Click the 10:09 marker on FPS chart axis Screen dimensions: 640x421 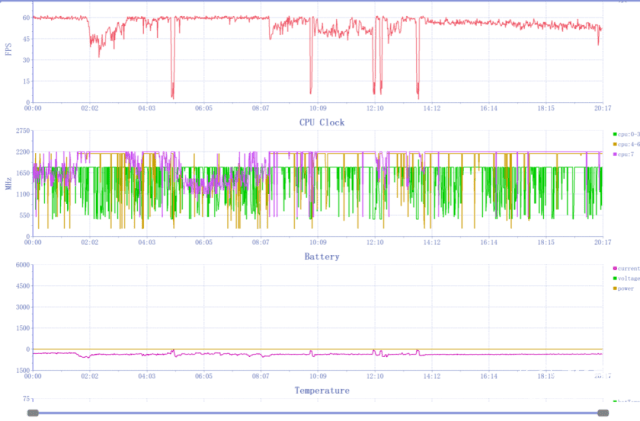click(317, 108)
